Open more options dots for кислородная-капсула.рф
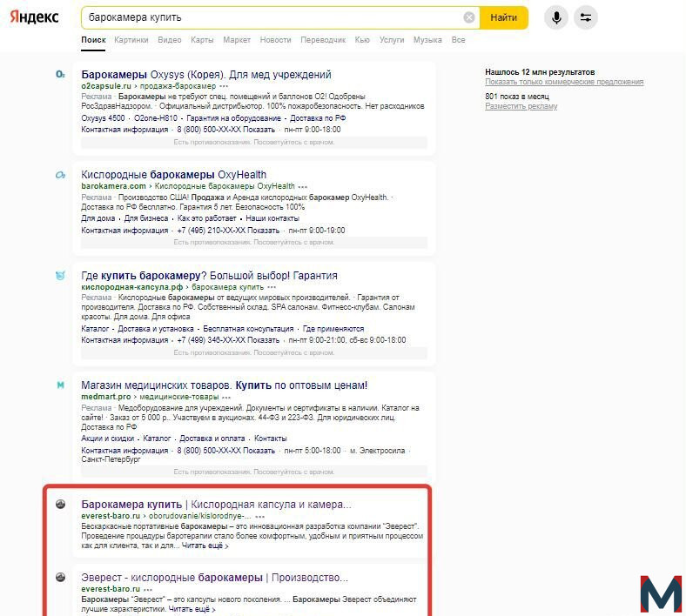The image size is (686, 616). click(272, 287)
